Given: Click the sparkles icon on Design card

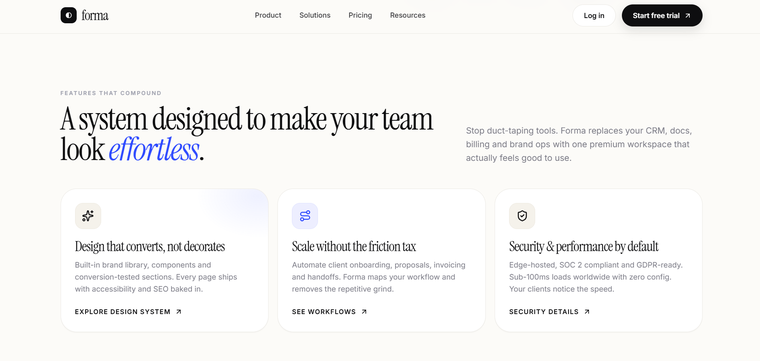Looking at the screenshot, I should coord(88,216).
